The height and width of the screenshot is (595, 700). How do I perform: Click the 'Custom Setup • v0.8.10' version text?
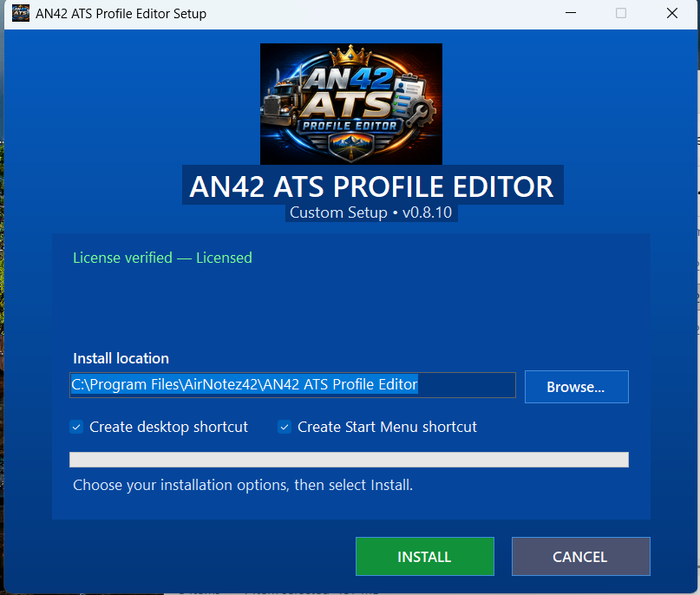coord(371,212)
